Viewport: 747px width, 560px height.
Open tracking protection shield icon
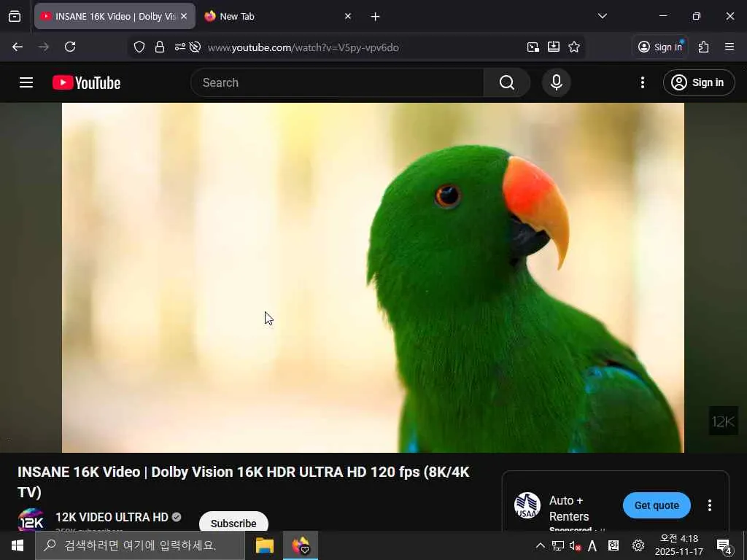139,47
